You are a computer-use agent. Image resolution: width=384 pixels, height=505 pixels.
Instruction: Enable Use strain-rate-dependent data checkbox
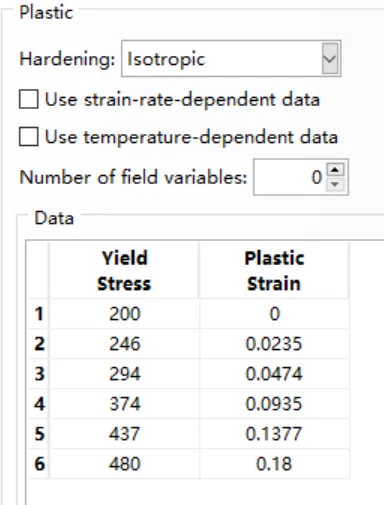point(28,99)
